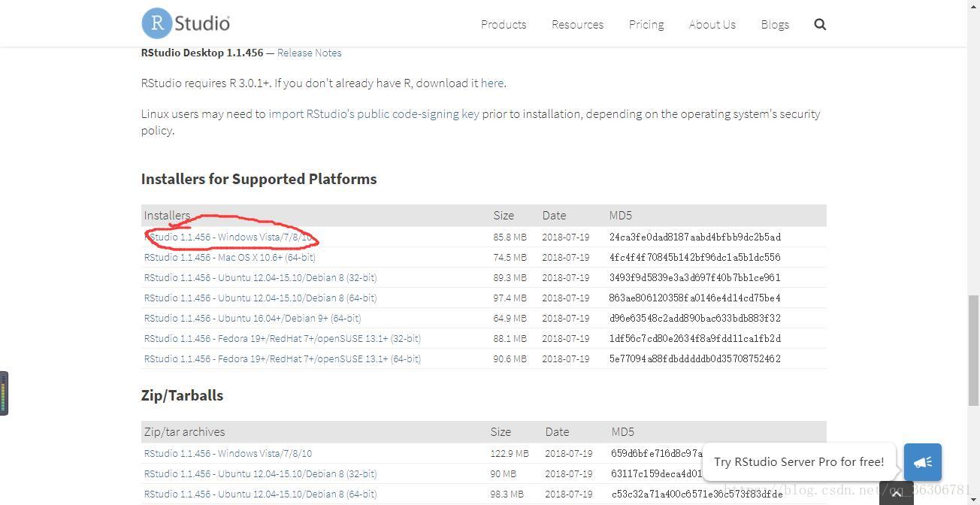980x505 pixels.
Task: Download RStudio 1.1.456 Mac OS X 10.6+ installer
Action: click(230, 257)
